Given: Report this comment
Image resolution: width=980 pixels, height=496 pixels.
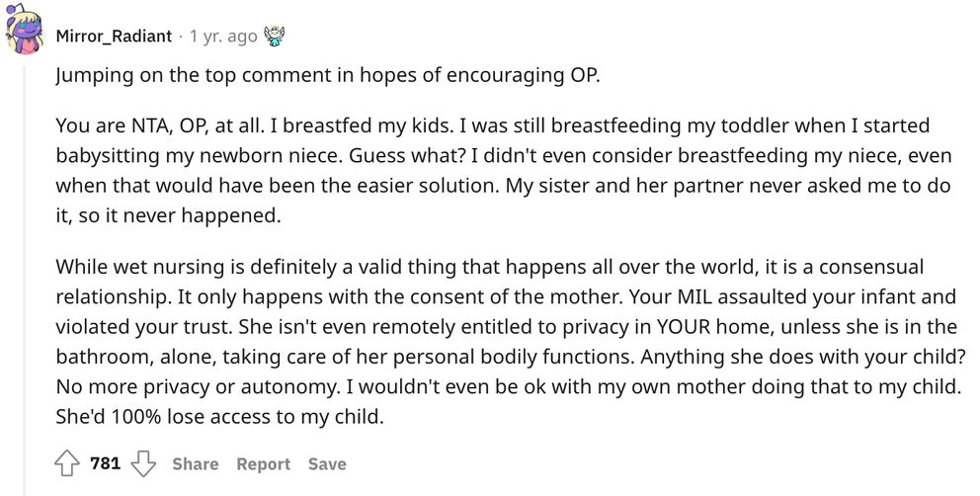Looking at the screenshot, I should tap(263, 463).
